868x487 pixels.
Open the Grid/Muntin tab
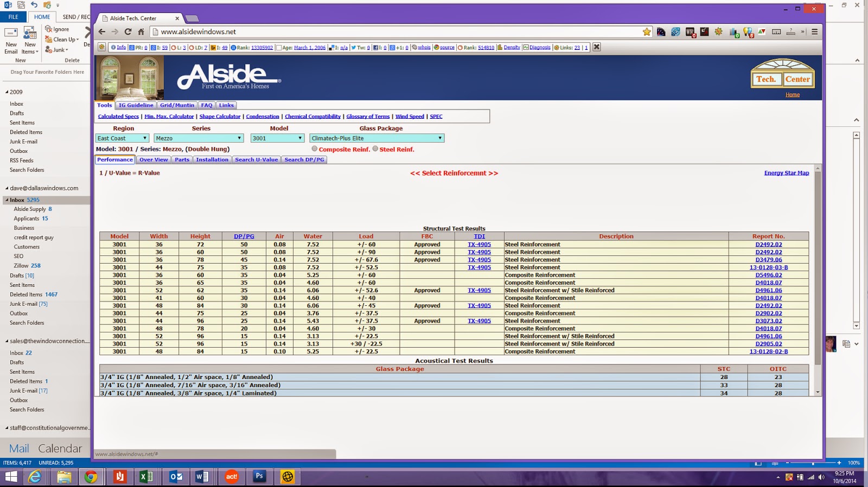tap(177, 105)
